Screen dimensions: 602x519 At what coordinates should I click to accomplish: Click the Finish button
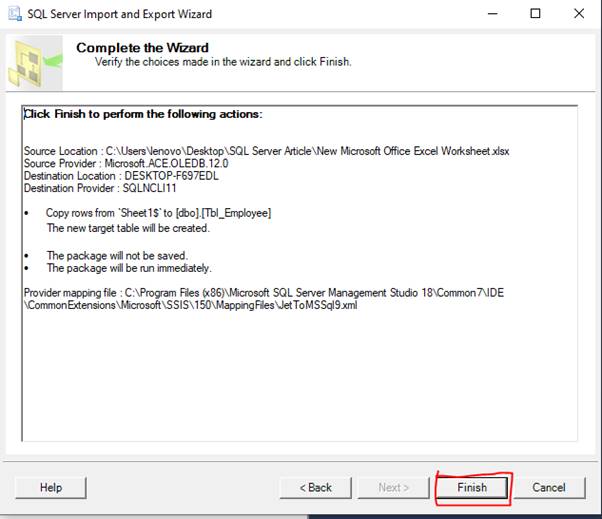click(472, 488)
